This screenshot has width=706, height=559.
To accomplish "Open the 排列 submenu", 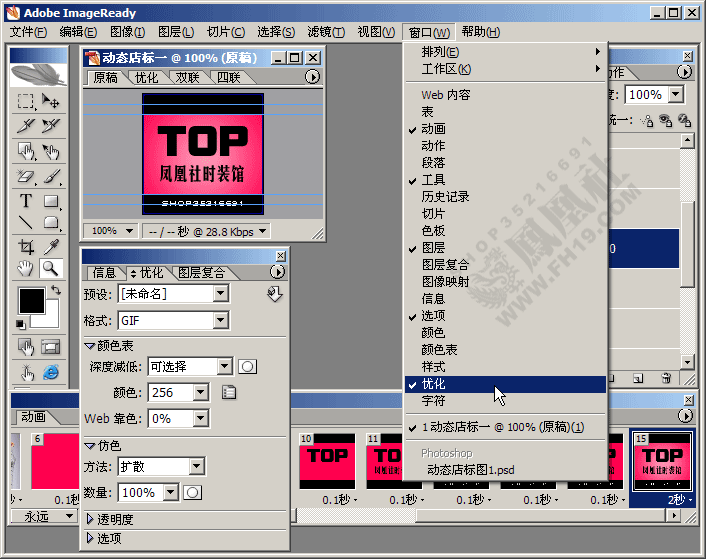I will 506,52.
